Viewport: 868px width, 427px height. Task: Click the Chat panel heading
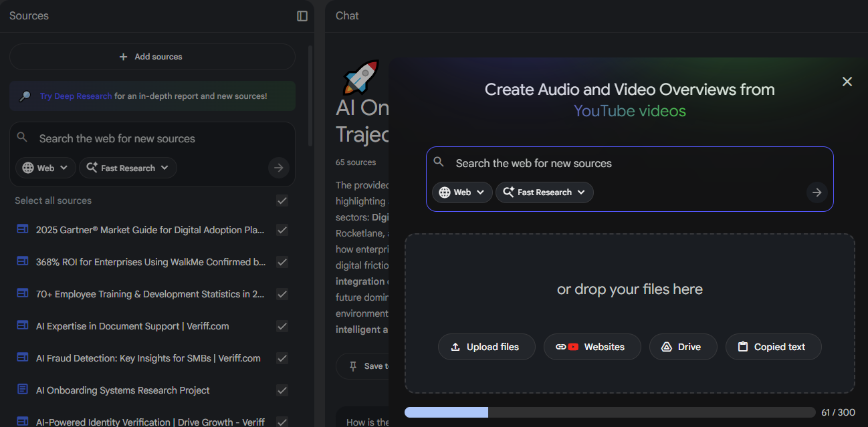click(x=347, y=15)
